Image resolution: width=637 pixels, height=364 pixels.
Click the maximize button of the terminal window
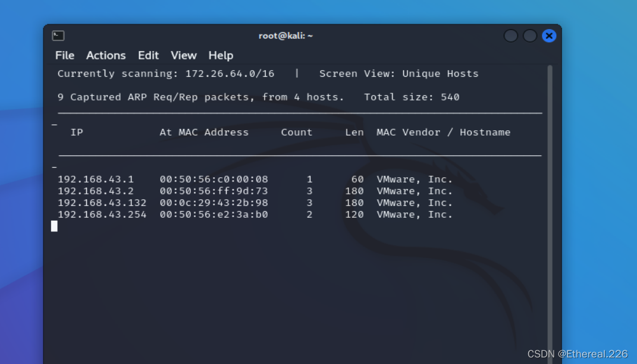point(529,35)
